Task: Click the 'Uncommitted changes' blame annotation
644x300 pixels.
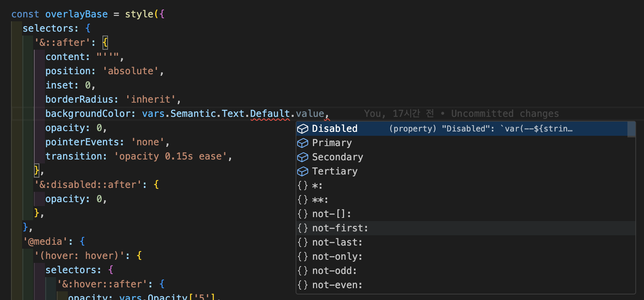Action: [x=505, y=114]
